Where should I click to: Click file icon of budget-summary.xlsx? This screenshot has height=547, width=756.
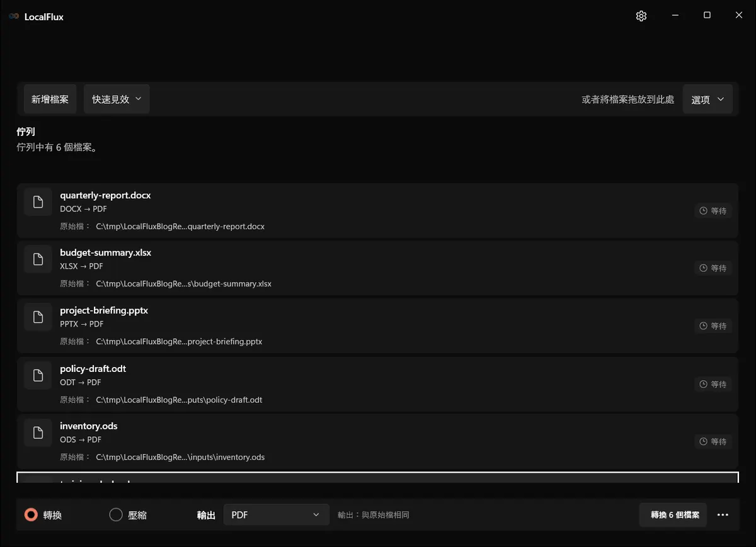tap(38, 259)
